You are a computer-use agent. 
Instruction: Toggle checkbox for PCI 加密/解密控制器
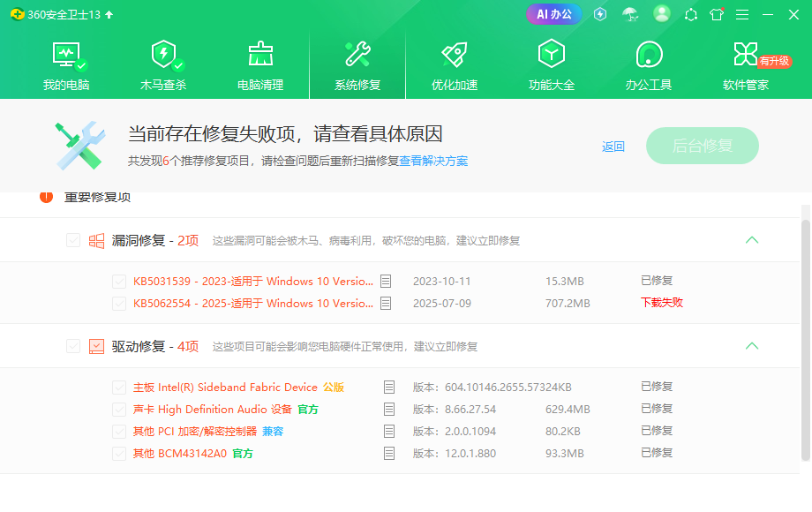(x=119, y=432)
